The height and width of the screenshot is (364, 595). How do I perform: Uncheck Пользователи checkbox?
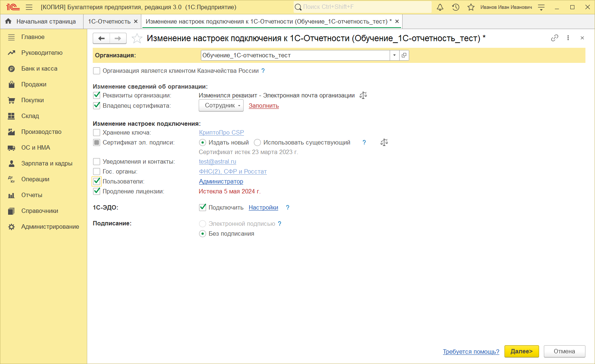(97, 181)
